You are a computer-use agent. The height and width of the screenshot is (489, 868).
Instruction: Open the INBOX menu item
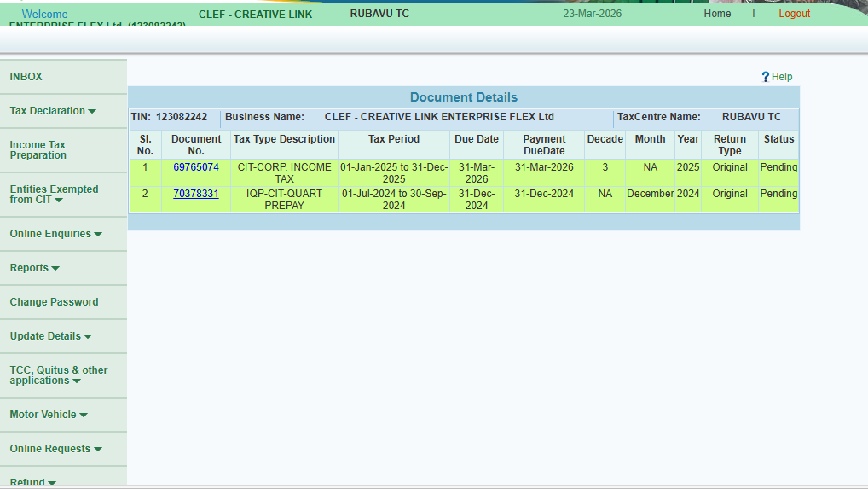(26, 77)
